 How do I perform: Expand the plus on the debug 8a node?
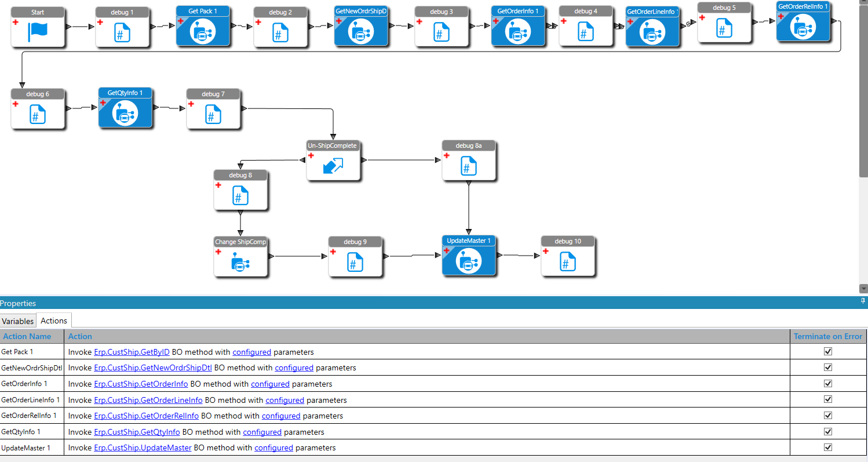446,155
